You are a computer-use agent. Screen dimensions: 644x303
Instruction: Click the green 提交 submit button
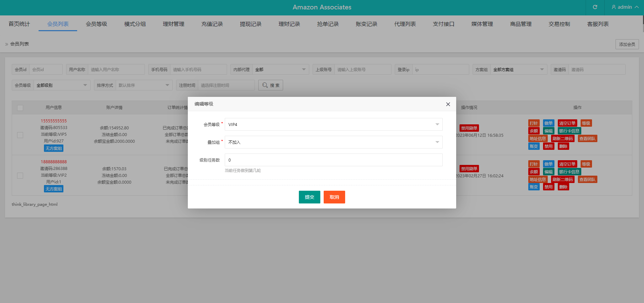pos(309,197)
